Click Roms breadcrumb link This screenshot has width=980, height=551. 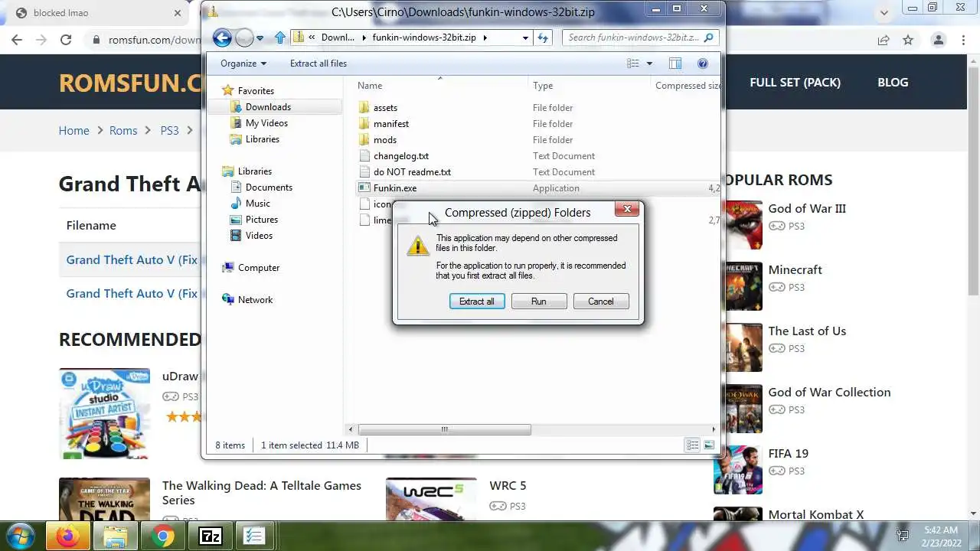pos(123,131)
